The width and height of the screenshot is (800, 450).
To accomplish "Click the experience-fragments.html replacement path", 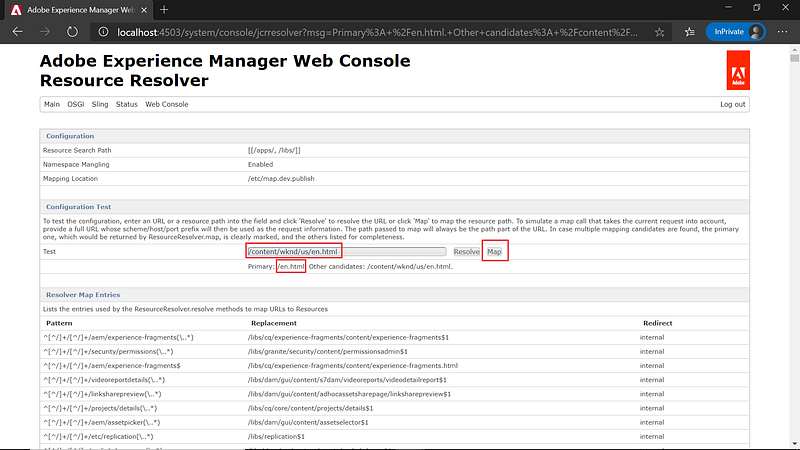I will (353, 366).
